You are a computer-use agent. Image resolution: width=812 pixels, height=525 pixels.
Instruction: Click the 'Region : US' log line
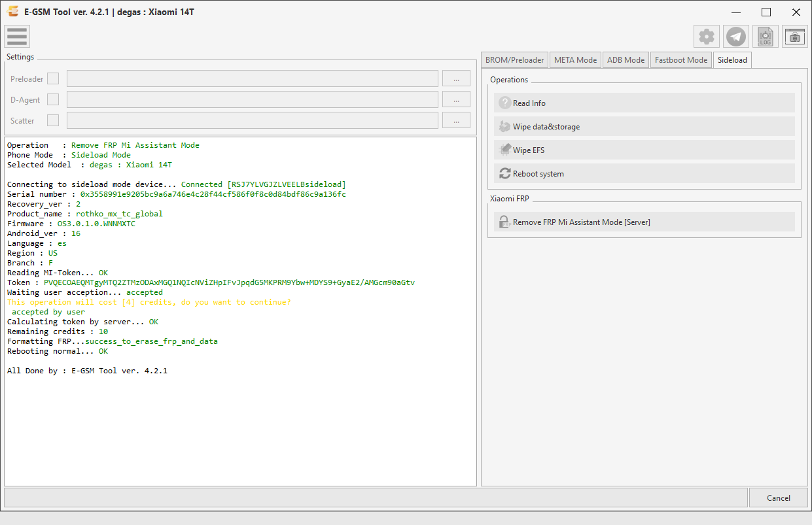coord(32,253)
